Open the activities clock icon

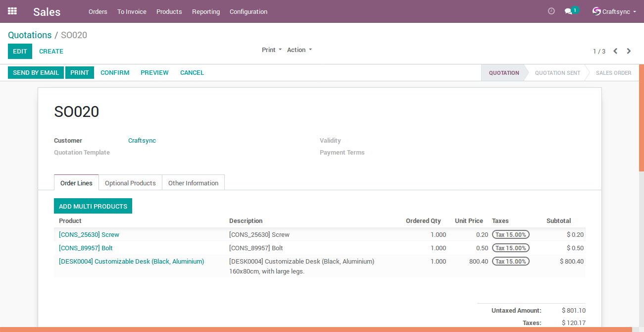(551, 11)
